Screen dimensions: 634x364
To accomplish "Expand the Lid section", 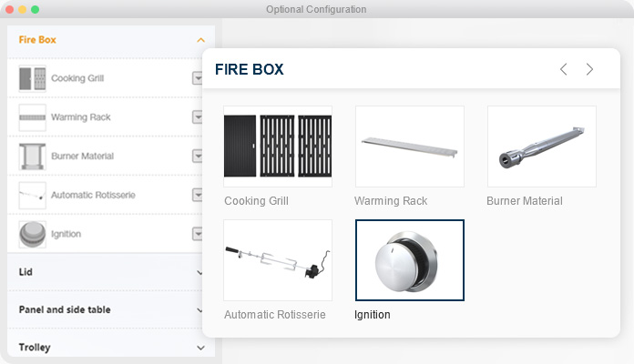I will pos(200,272).
